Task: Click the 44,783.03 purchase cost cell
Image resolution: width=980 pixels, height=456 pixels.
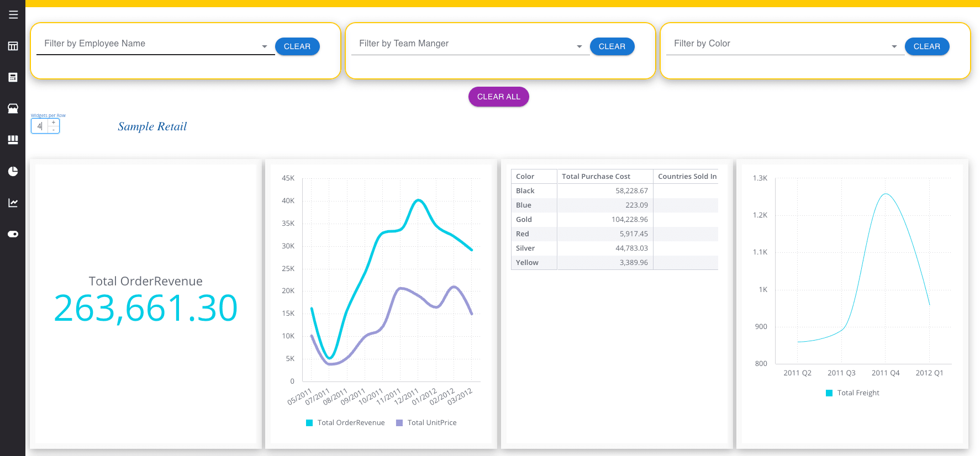Action: coord(605,248)
